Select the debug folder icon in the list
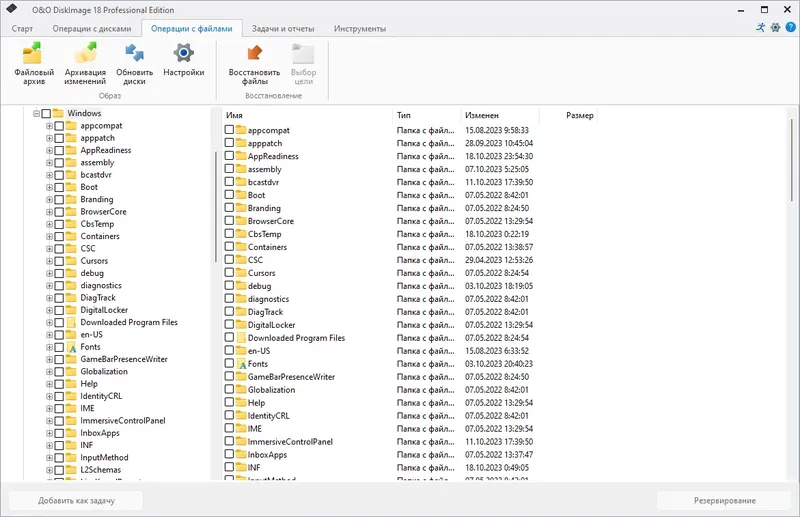This screenshot has height=517, width=800. pyautogui.click(x=241, y=286)
